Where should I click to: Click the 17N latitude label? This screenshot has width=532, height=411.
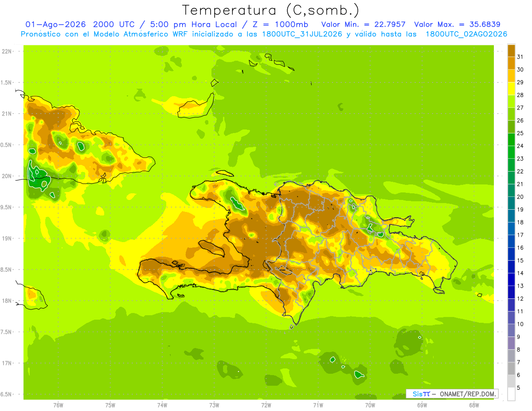tap(7, 363)
